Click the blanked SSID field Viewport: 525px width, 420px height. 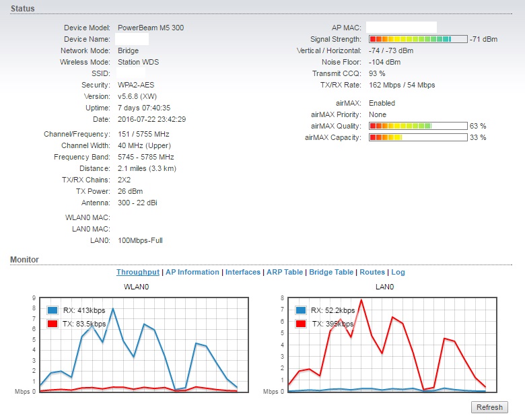[x=131, y=73]
